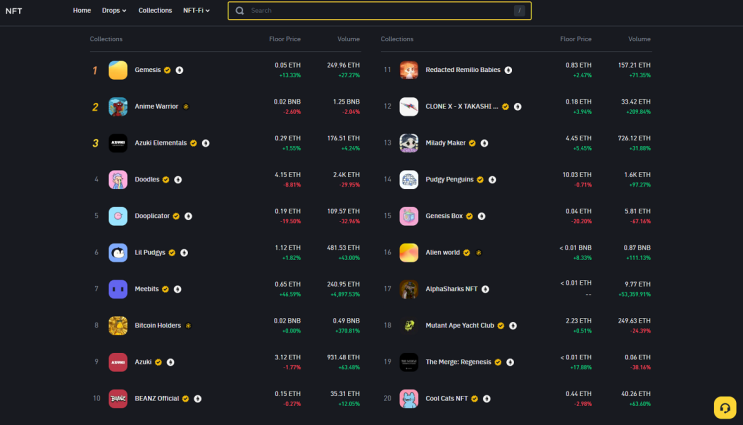The height and width of the screenshot is (425, 743).
Task: Open The Merge: Regenesis collection icon
Action: (x=409, y=362)
